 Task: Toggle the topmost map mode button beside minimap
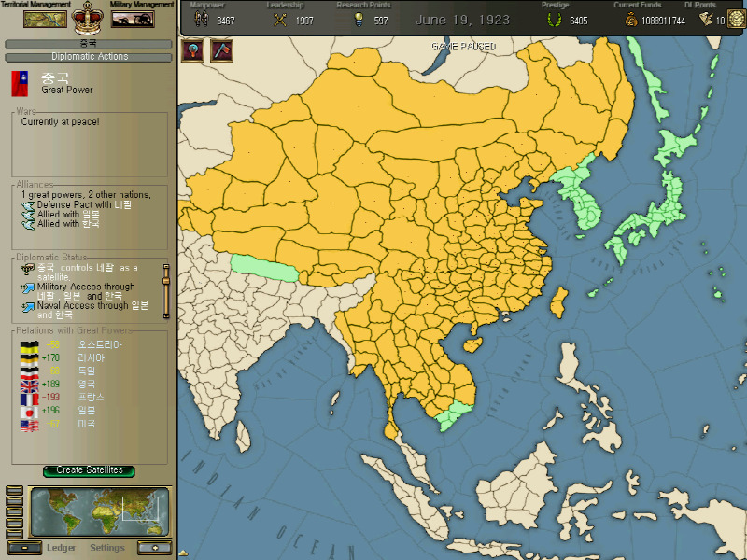coord(14,491)
